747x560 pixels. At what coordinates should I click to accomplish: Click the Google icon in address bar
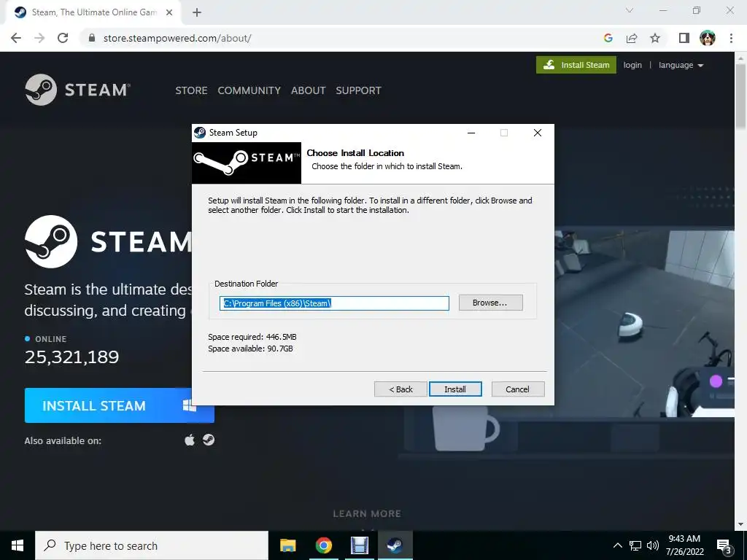[608, 38]
